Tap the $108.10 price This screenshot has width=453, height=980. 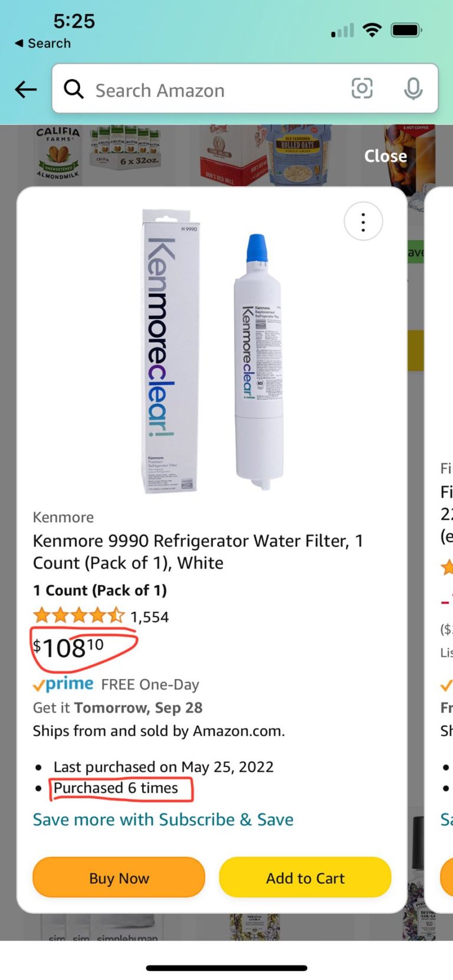point(68,648)
